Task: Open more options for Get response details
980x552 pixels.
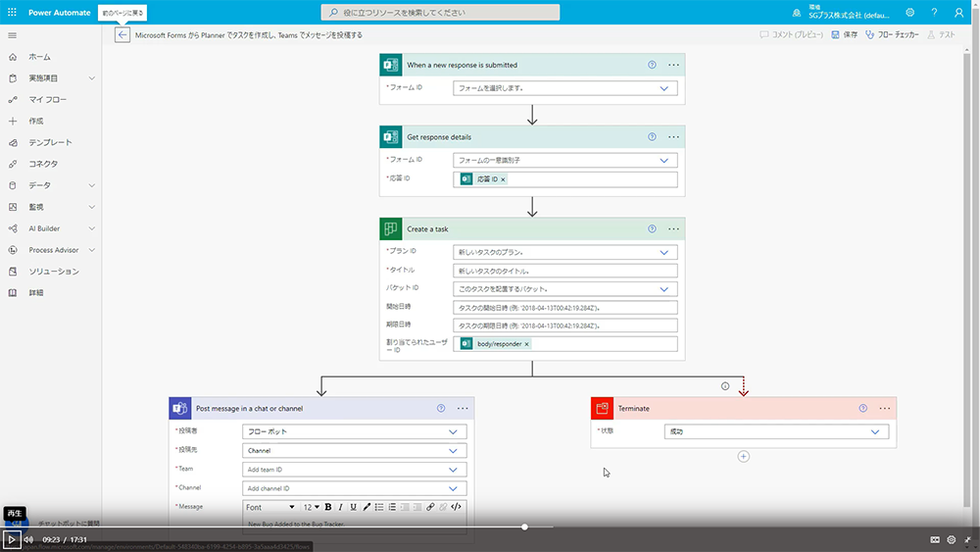Action: tap(673, 137)
